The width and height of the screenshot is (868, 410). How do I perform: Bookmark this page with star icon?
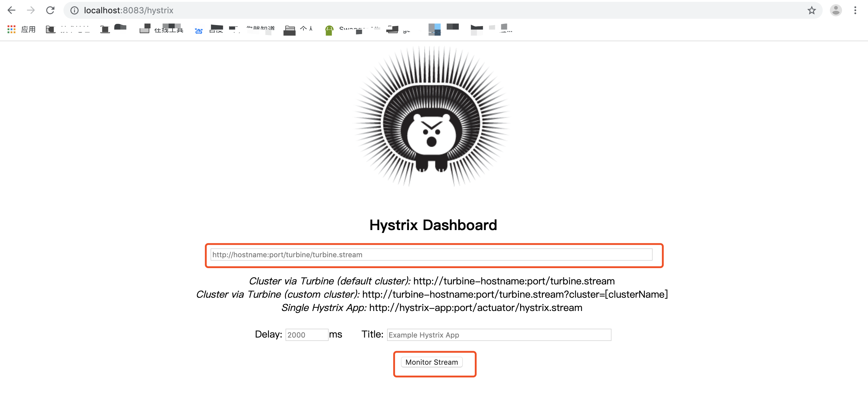click(811, 11)
